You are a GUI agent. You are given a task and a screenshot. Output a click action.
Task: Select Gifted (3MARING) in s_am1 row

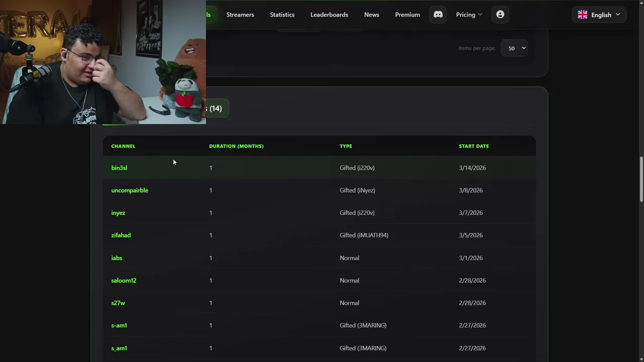click(x=363, y=348)
